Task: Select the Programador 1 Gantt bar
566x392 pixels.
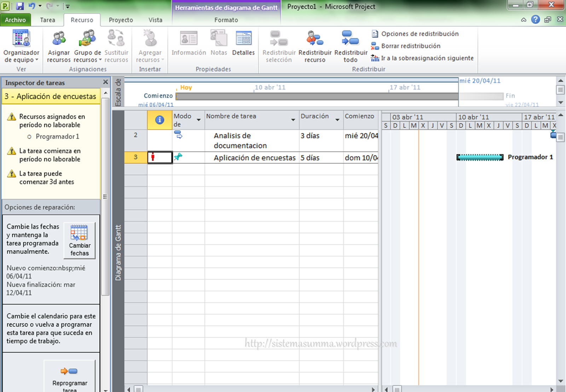Action: 480,157
